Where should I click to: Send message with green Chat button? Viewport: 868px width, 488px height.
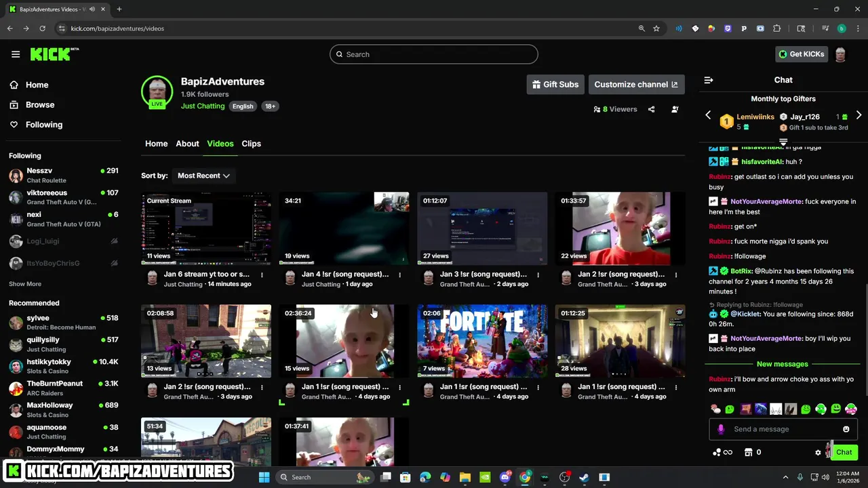pos(844,452)
